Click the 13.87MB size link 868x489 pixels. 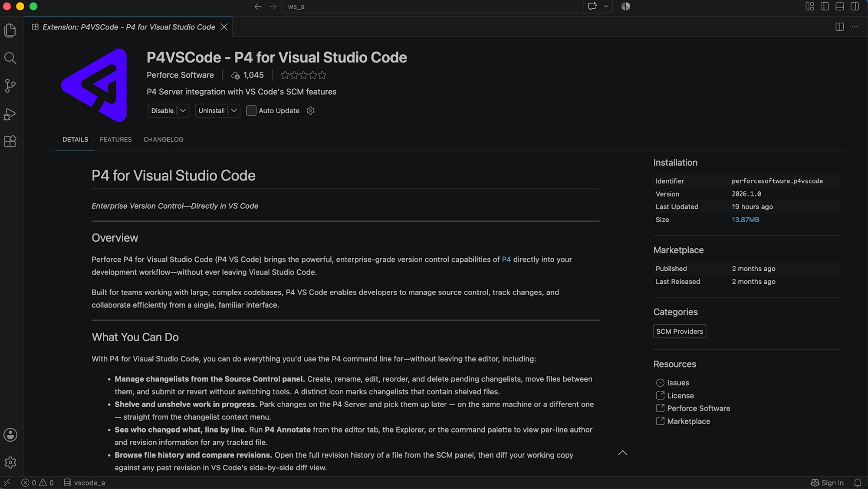[746, 220]
